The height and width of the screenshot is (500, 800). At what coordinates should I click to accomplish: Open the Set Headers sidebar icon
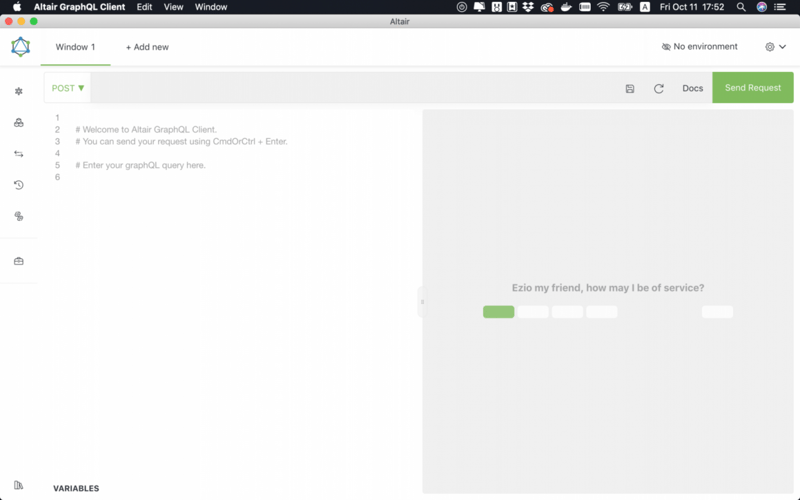(18, 91)
